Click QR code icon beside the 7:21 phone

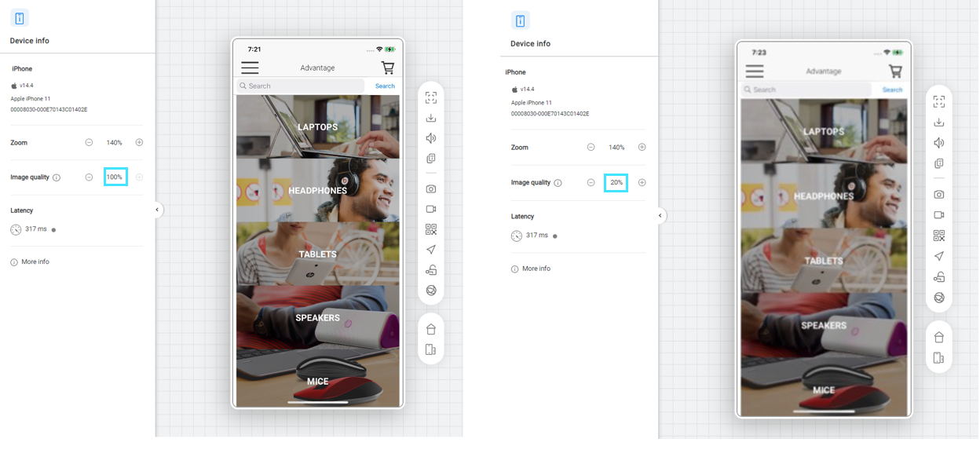(431, 229)
